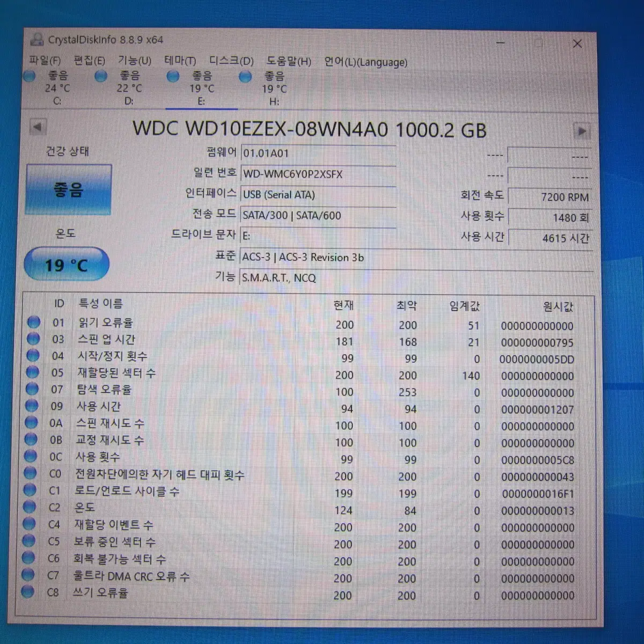Click the drive letter field E:

(318, 236)
